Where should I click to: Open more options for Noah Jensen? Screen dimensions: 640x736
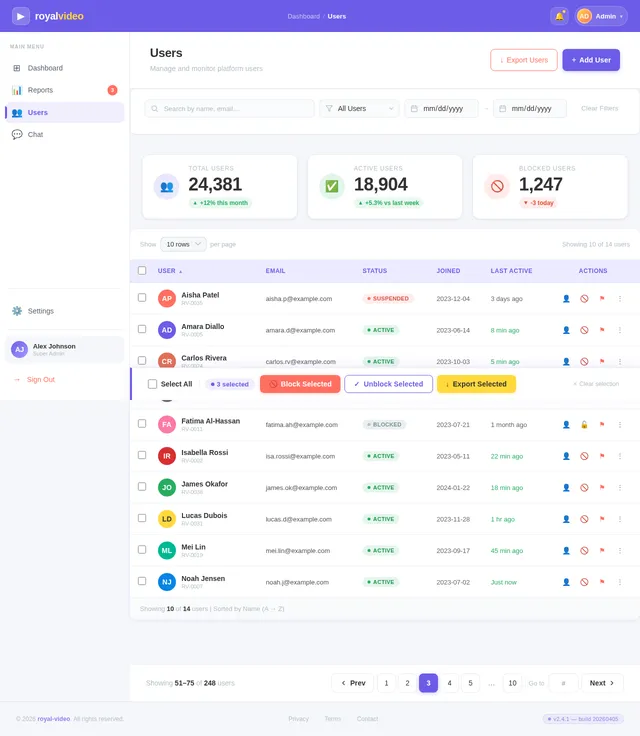pyautogui.click(x=620, y=582)
